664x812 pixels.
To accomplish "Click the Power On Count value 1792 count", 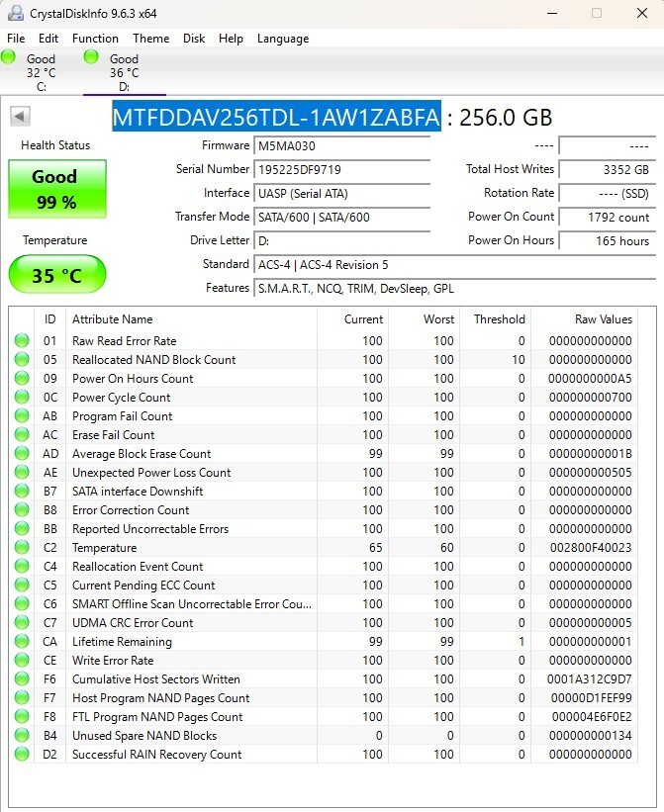I will click(607, 218).
